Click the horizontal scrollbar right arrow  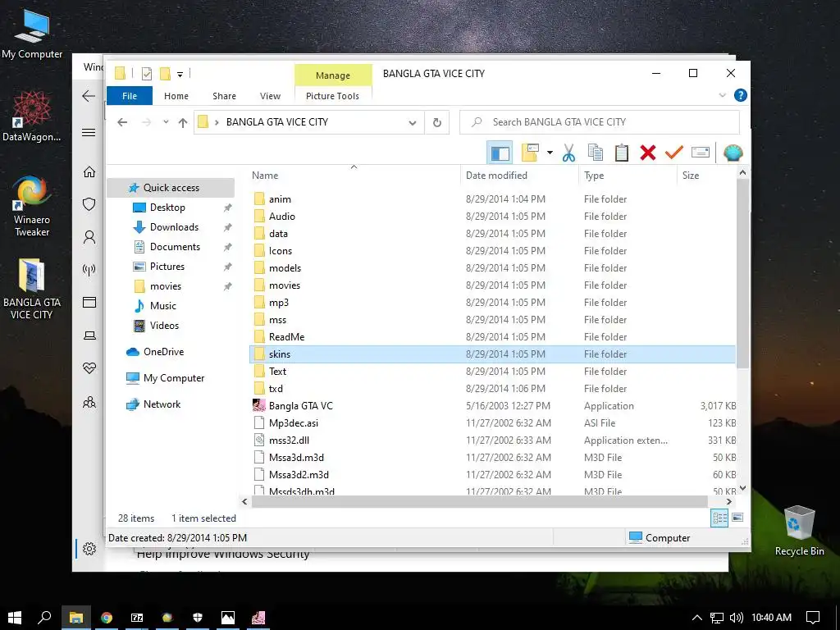[x=728, y=502]
